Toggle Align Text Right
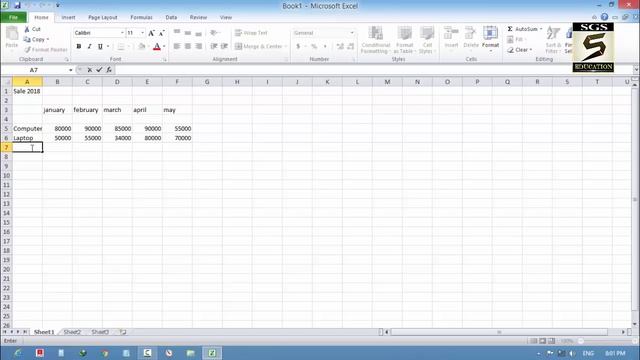The image size is (640, 360). [199, 47]
